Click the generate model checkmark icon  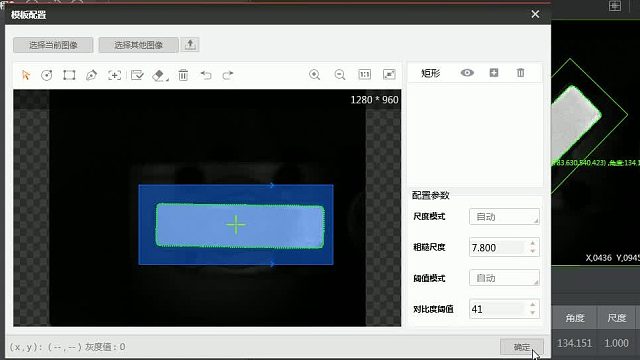pyautogui.click(x=137, y=75)
